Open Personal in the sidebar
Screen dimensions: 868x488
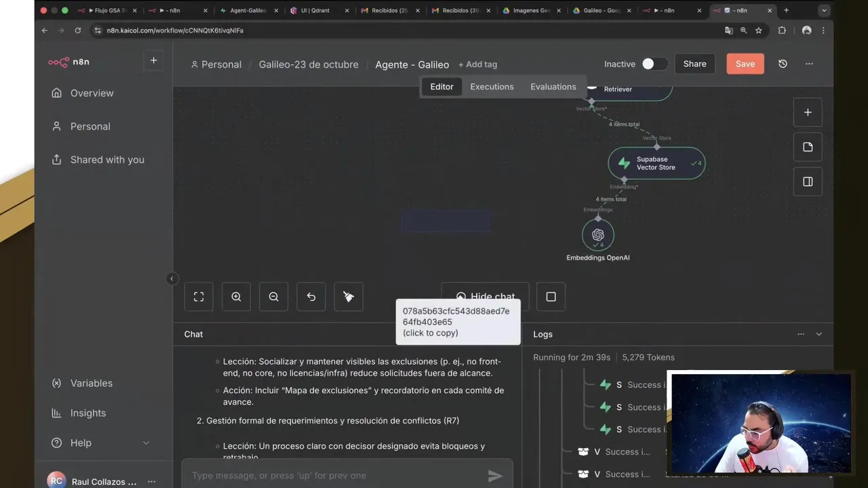(90, 126)
